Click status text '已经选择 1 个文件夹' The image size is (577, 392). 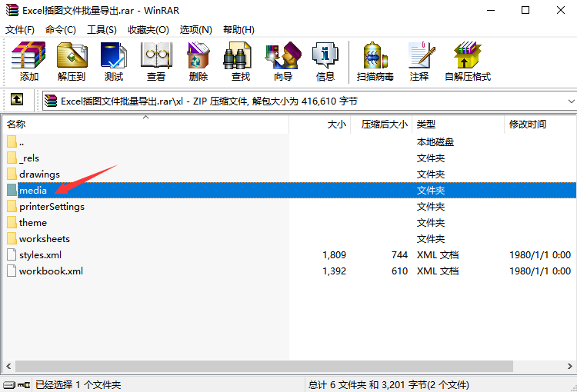coord(78,385)
